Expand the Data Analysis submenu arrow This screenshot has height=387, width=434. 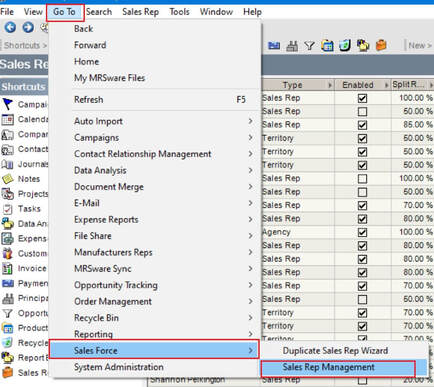pyautogui.click(x=250, y=170)
